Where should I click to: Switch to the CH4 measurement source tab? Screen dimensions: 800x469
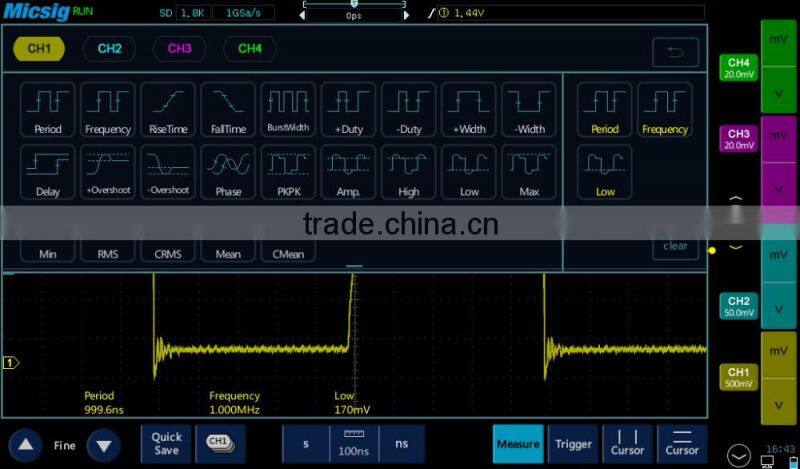click(250, 49)
